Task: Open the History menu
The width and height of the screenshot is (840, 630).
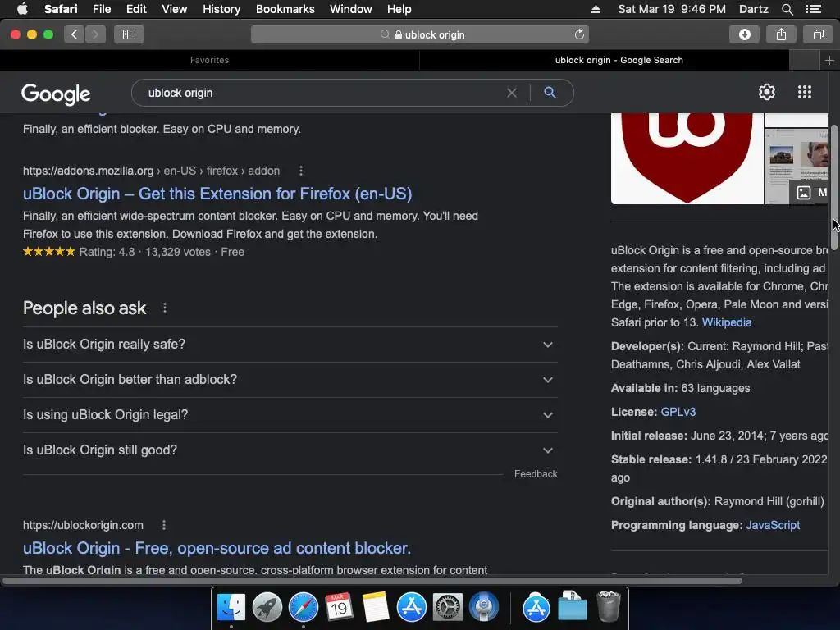Action: [221, 9]
